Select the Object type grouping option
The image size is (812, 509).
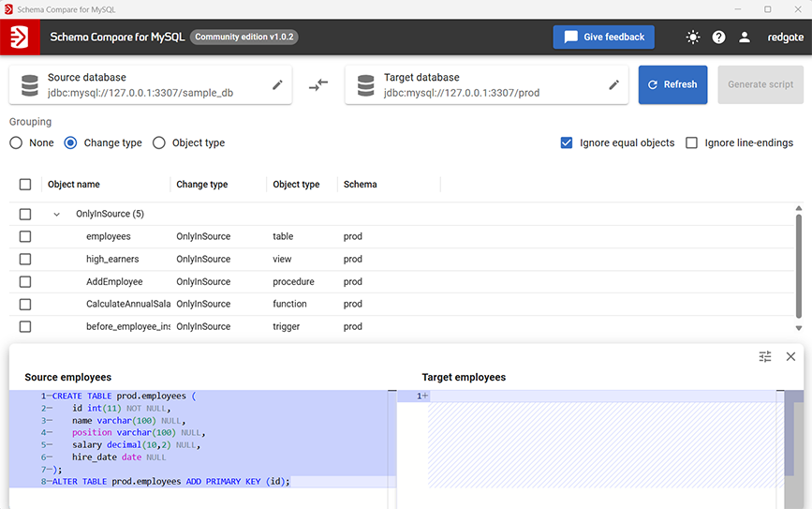(159, 143)
